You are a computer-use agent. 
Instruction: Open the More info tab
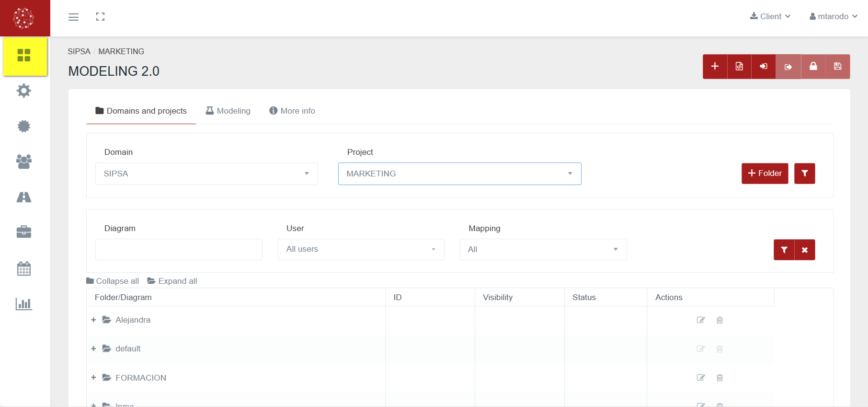click(292, 111)
